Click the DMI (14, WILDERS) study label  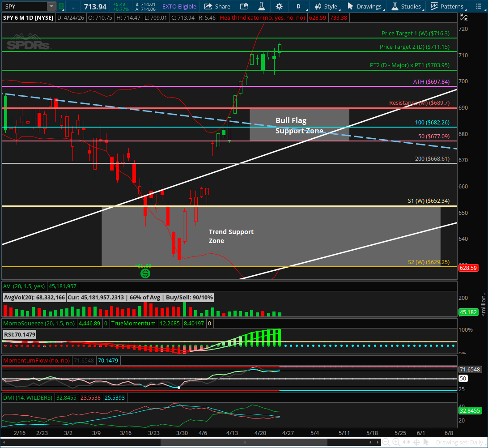coord(28,397)
